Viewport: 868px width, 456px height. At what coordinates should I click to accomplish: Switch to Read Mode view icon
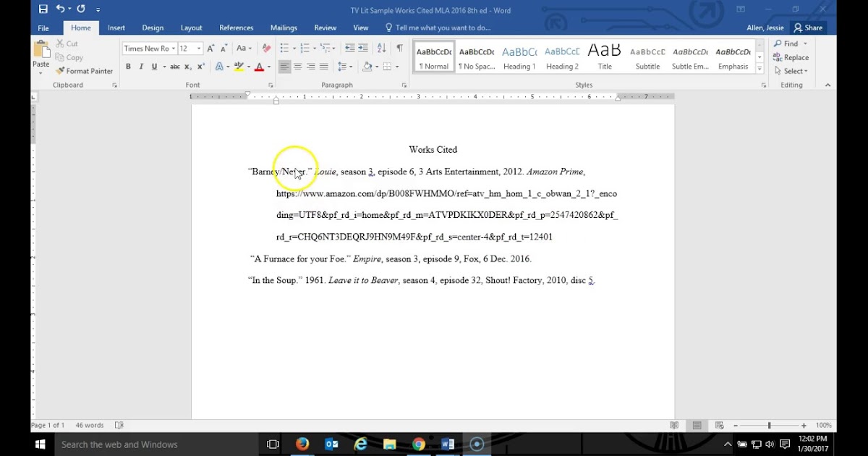[x=674, y=426]
